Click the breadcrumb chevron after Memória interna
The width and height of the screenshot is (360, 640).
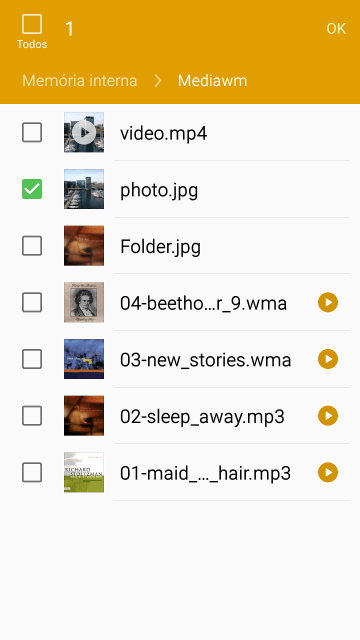coord(158,80)
